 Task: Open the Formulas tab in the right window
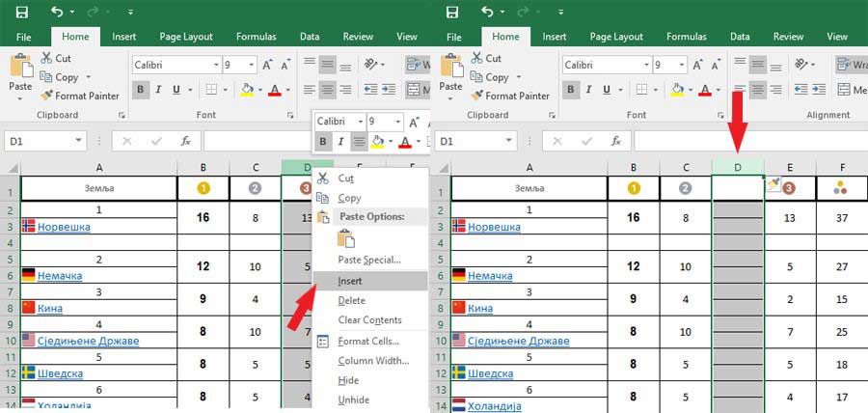(687, 37)
